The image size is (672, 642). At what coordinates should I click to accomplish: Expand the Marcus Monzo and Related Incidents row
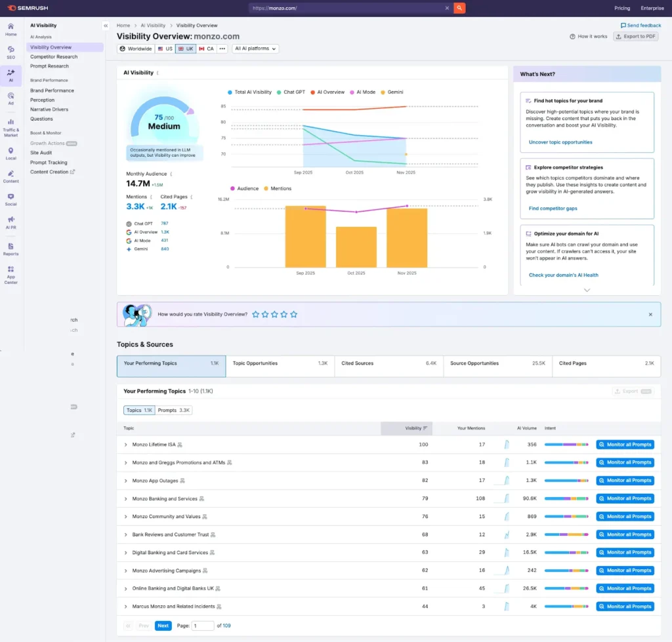(x=125, y=607)
